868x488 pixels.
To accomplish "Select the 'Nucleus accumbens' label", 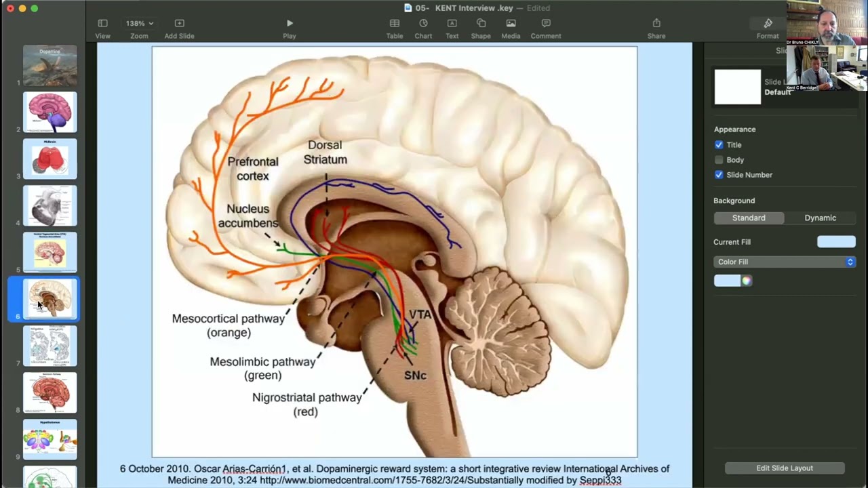I will pyautogui.click(x=248, y=216).
